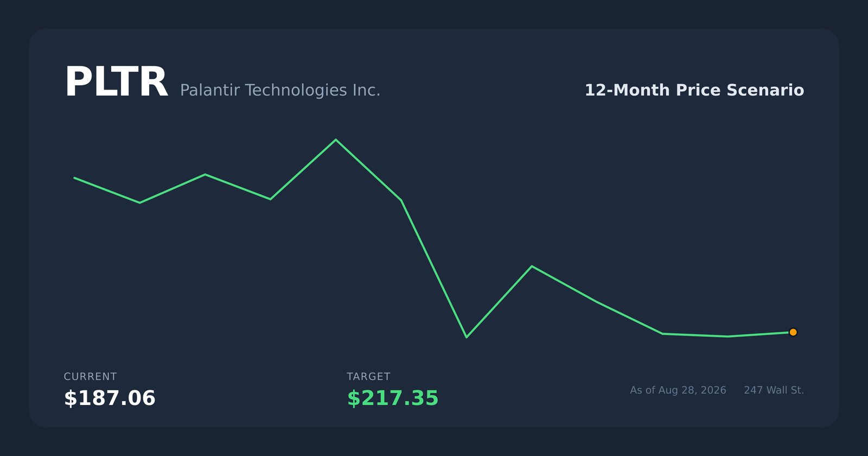
Task: Click the current price $187.06
Action: point(110,398)
